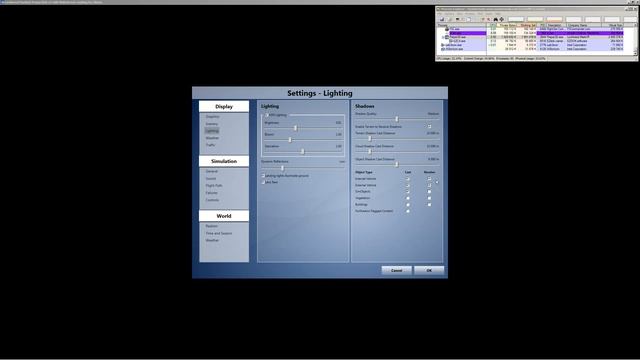Screen dimensions: 640x360
Task: Click the red X Kill Process icon
Action: click(x=489, y=19)
